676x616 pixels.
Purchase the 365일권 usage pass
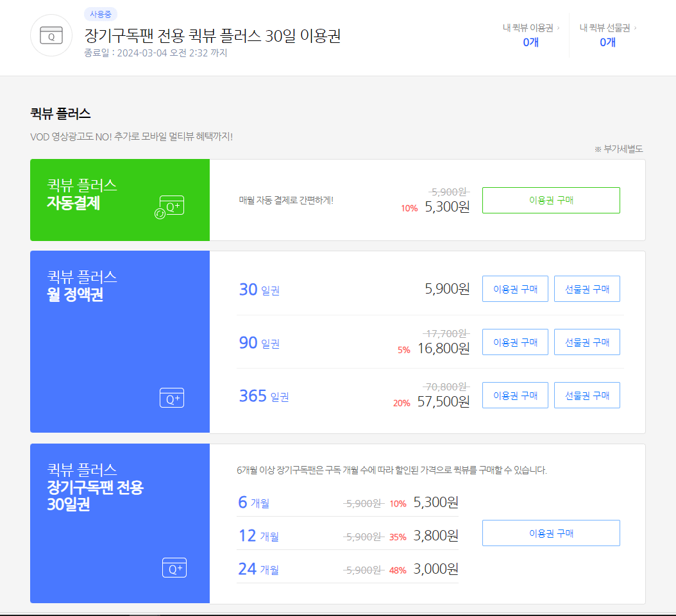[x=515, y=395]
